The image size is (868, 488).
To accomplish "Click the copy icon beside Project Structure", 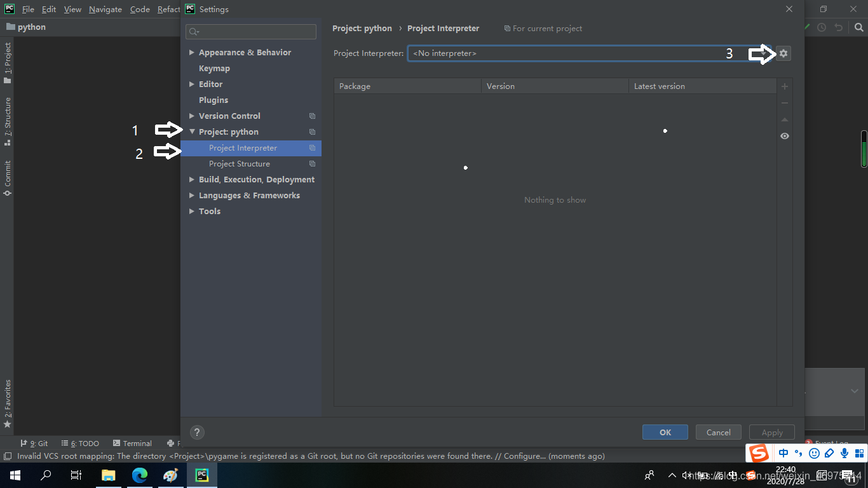I will pyautogui.click(x=312, y=164).
